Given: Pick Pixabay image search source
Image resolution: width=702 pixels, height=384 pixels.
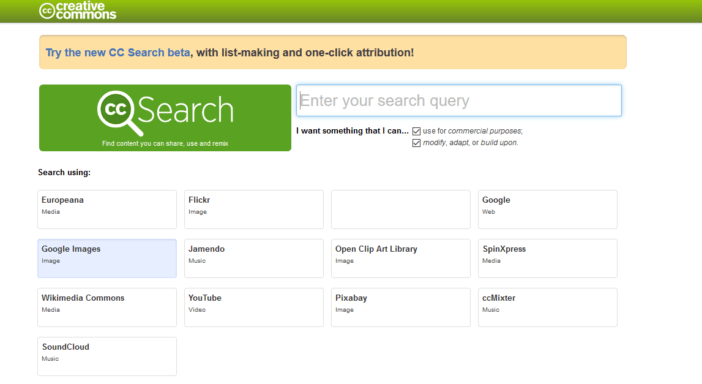Looking at the screenshot, I should click(401, 307).
